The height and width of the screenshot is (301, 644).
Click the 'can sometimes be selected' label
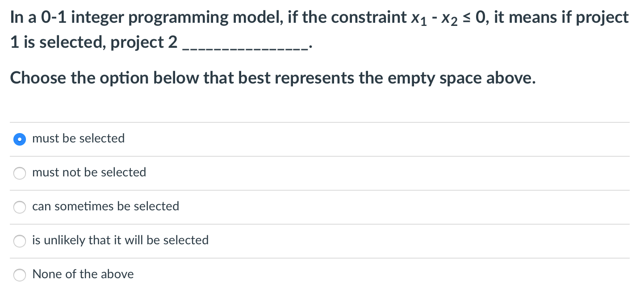[105, 207]
